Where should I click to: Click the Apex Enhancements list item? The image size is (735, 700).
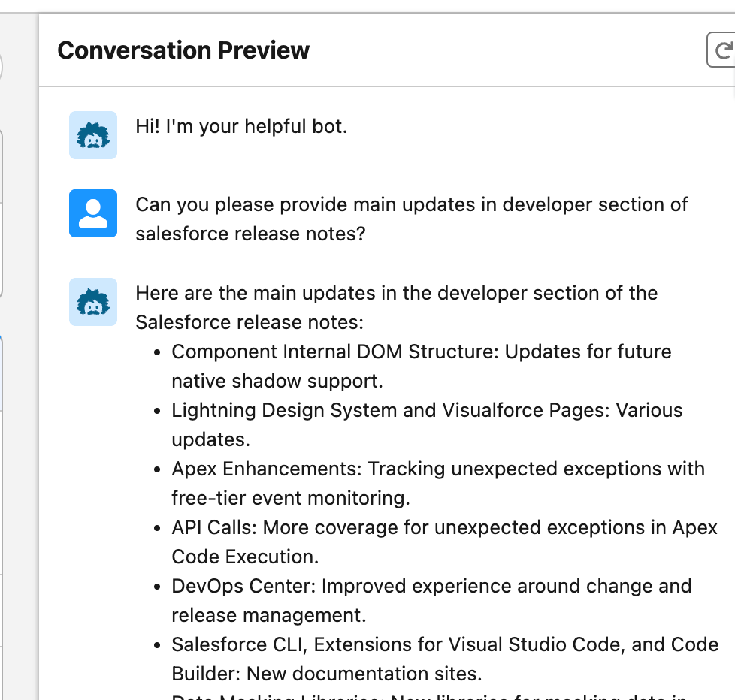click(x=438, y=483)
